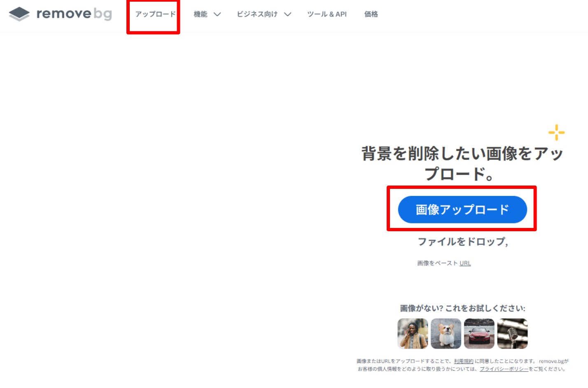Open the 利用規約 terms link
588x388 pixels.
click(463, 361)
